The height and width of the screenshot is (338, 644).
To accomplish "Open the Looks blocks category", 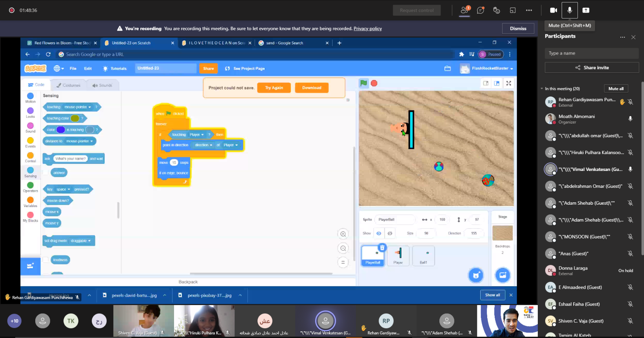I will 30,113.
